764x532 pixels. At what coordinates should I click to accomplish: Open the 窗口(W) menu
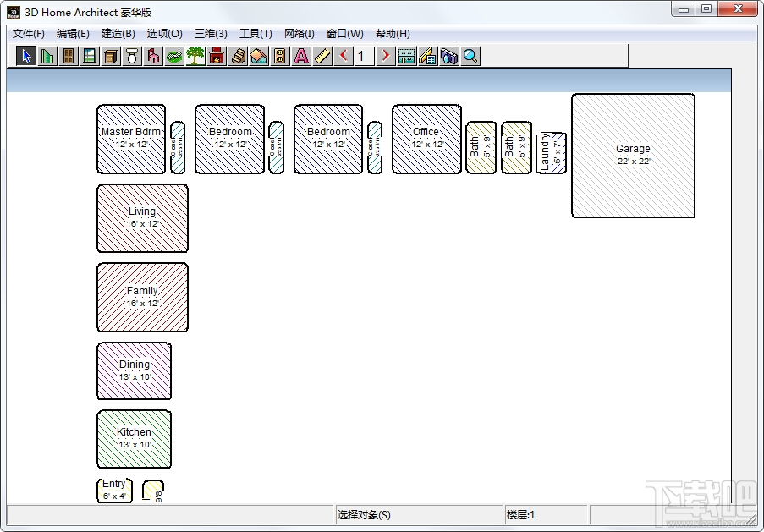click(x=345, y=34)
